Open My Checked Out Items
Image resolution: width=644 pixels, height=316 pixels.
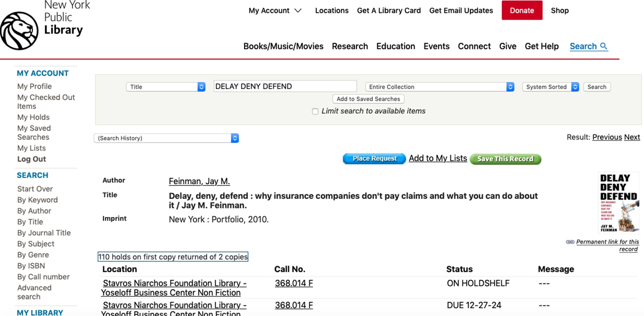point(46,102)
